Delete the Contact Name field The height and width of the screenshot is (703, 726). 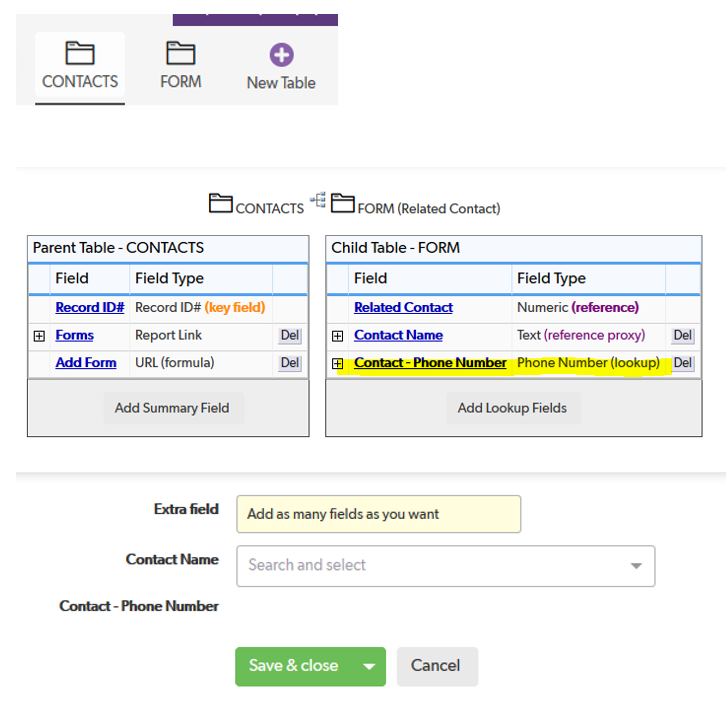tap(683, 336)
